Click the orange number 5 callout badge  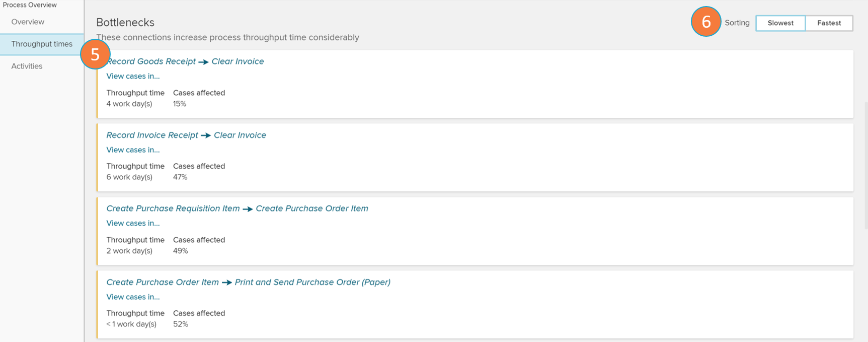click(95, 54)
